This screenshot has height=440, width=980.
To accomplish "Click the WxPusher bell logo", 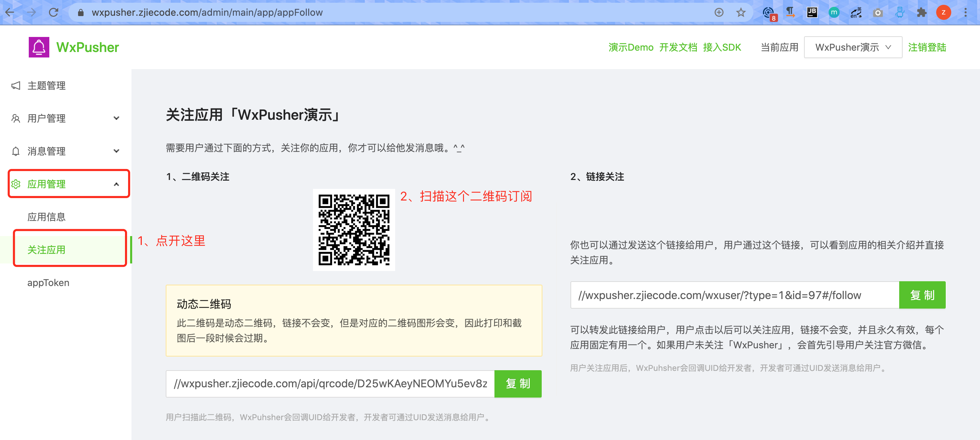I will pos(39,47).
